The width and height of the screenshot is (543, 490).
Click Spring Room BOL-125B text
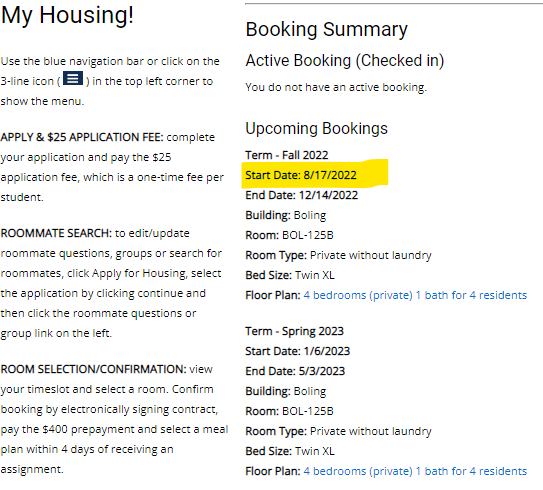[290, 411]
